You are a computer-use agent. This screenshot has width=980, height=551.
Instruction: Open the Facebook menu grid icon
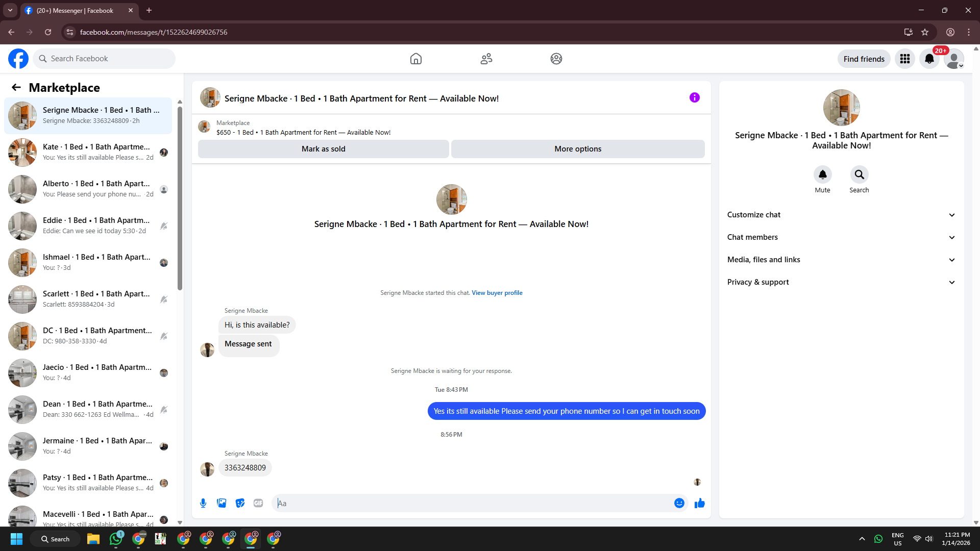pos(905,59)
